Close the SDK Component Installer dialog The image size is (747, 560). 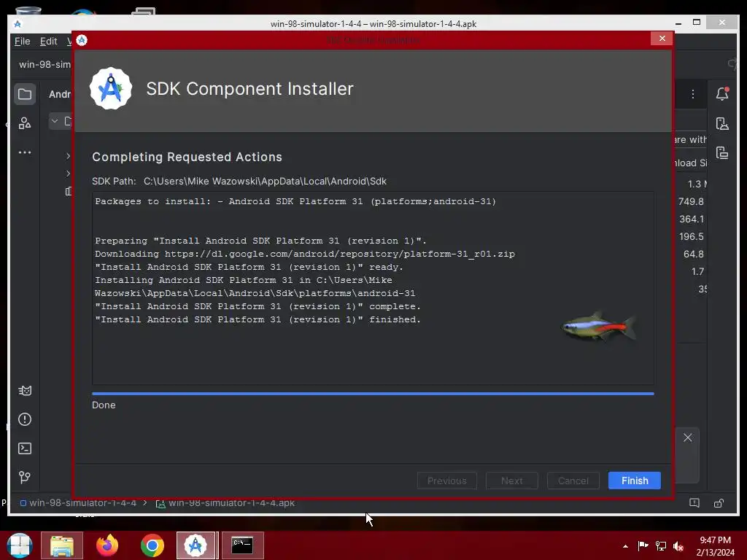[x=662, y=39]
